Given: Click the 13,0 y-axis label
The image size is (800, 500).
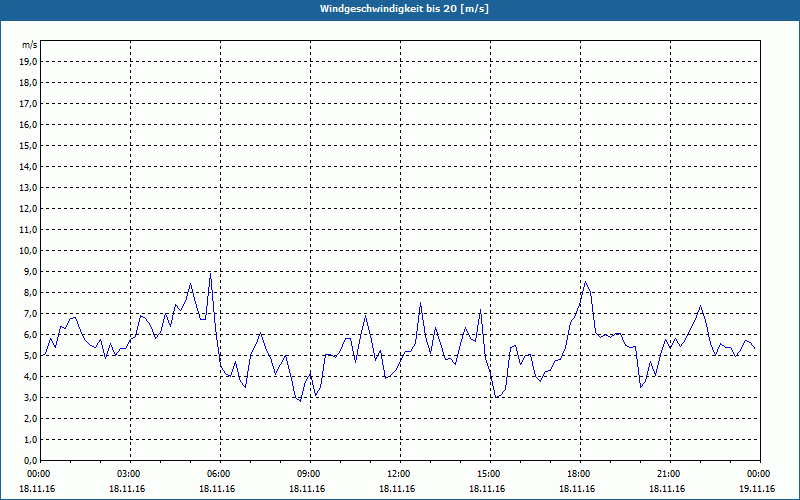Looking at the screenshot, I should [x=28, y=187].
